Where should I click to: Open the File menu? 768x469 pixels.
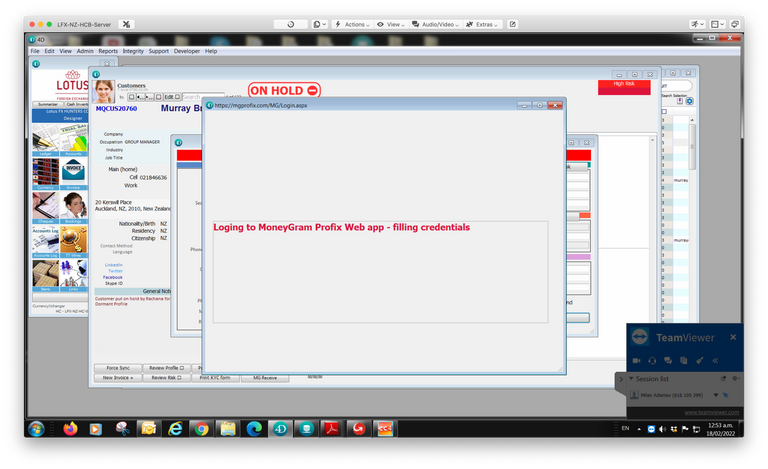35,51
